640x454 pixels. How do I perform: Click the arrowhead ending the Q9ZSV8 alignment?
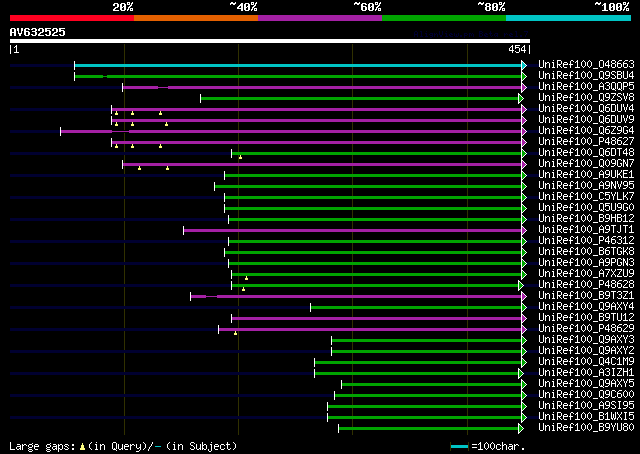pos(521,98)
